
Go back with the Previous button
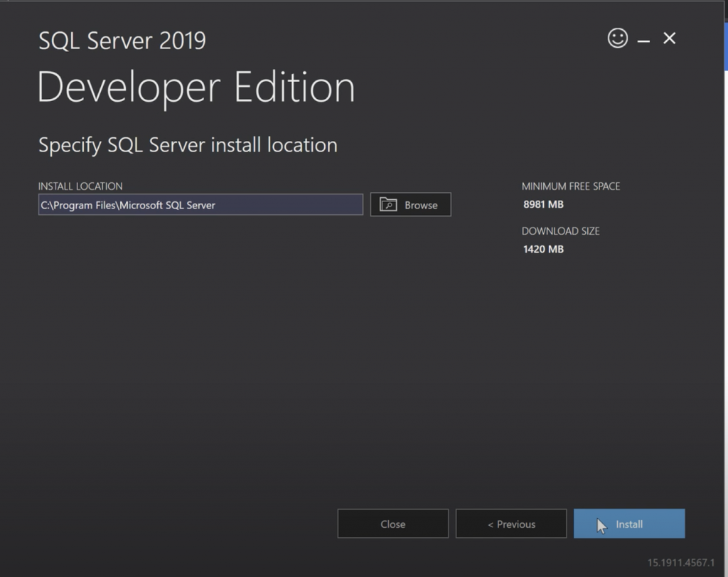511,524
